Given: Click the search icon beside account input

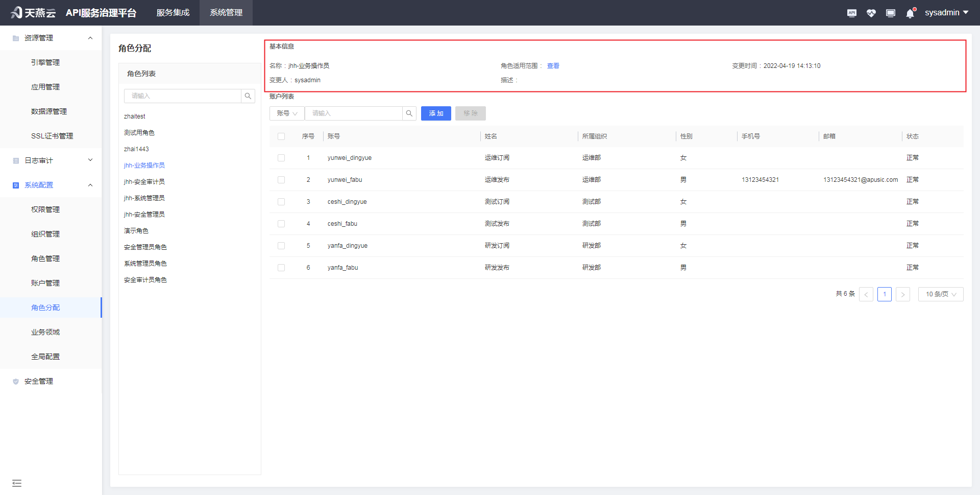Looking at the screenshot, I should click(x=409, y=113).
